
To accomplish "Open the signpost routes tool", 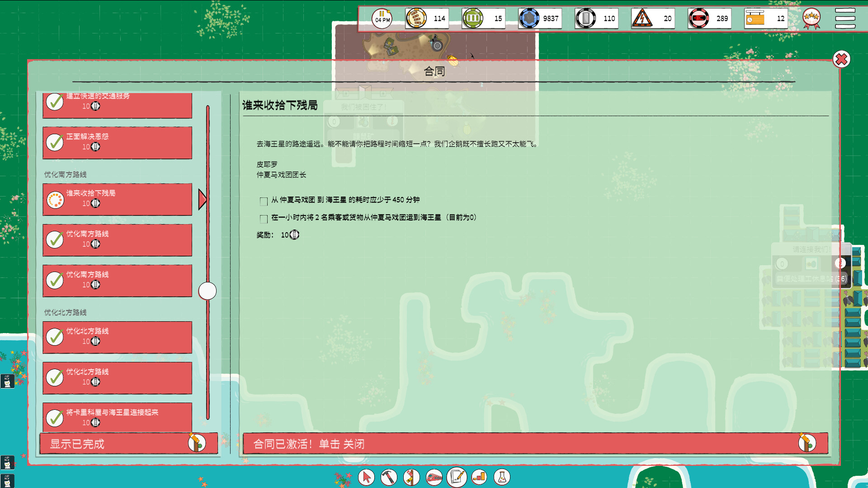I will tap(411, 477).
